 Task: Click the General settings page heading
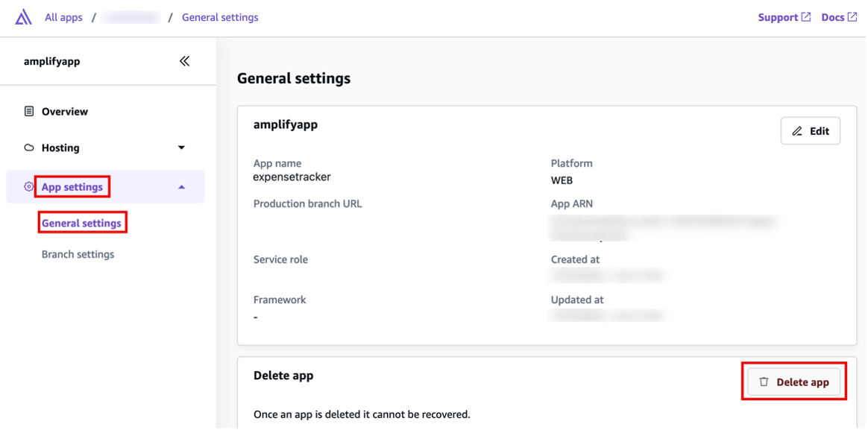point(294,78)
